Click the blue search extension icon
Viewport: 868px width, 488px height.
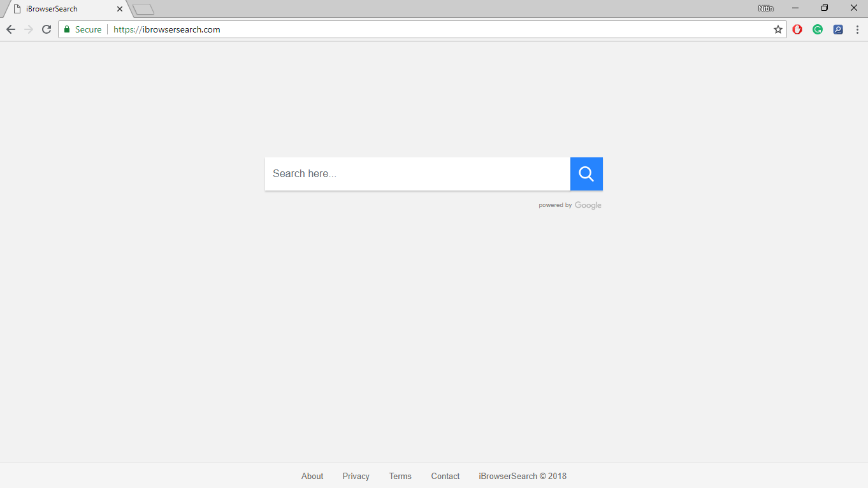tap(838, 29)
